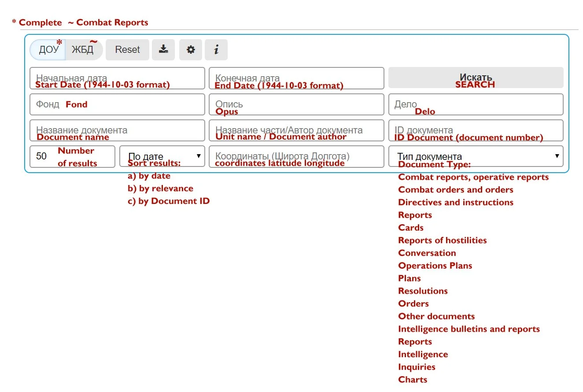Open the По дате sort dropdown
Image resolution: width=583 pixels, height=392 pixels.
162,156
